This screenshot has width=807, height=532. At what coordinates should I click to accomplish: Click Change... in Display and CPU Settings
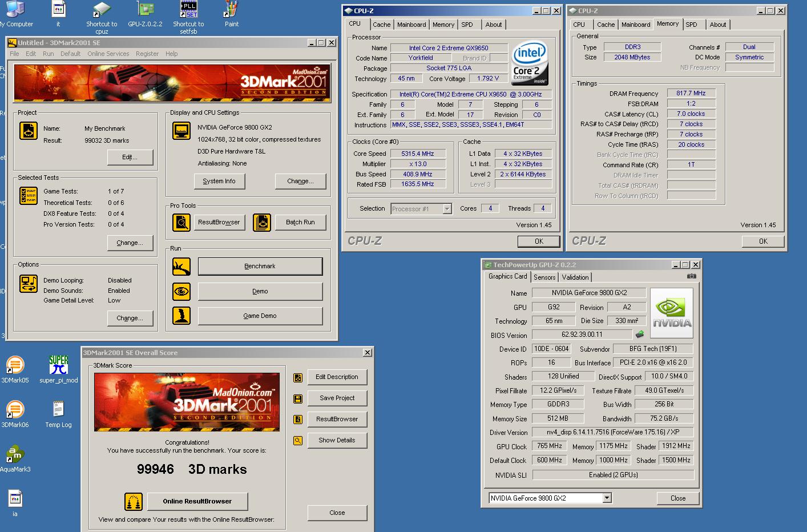pos(300,181)
